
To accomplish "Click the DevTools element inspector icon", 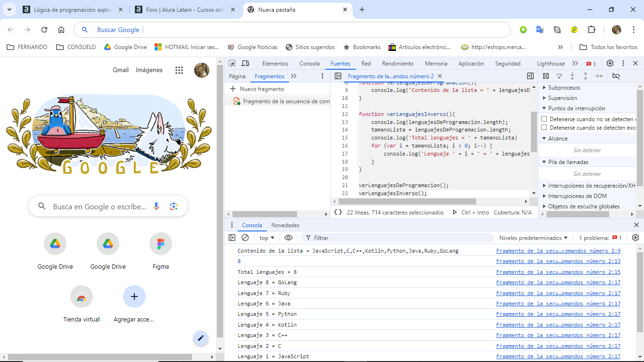I will (x=232, y=64).
